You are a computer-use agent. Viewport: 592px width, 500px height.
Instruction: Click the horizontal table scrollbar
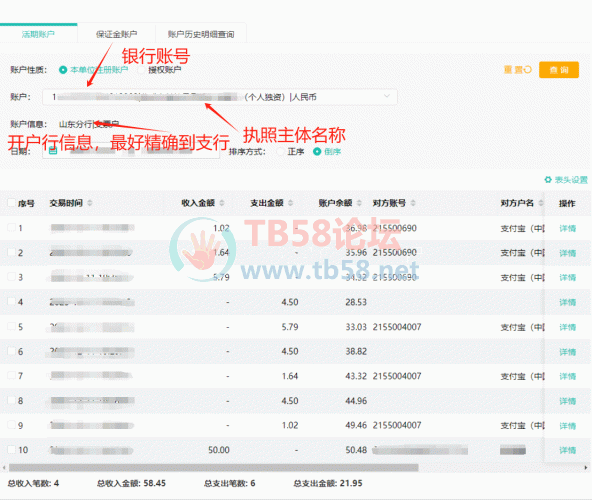point(214,468)
